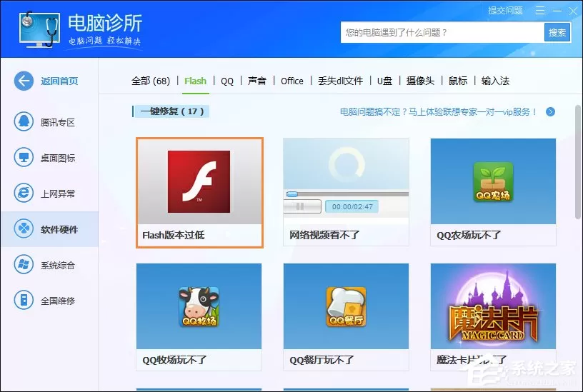Click the back arrow icon 返回首页
The height and width of the screenshot is (392, 583).
point(24,81)
